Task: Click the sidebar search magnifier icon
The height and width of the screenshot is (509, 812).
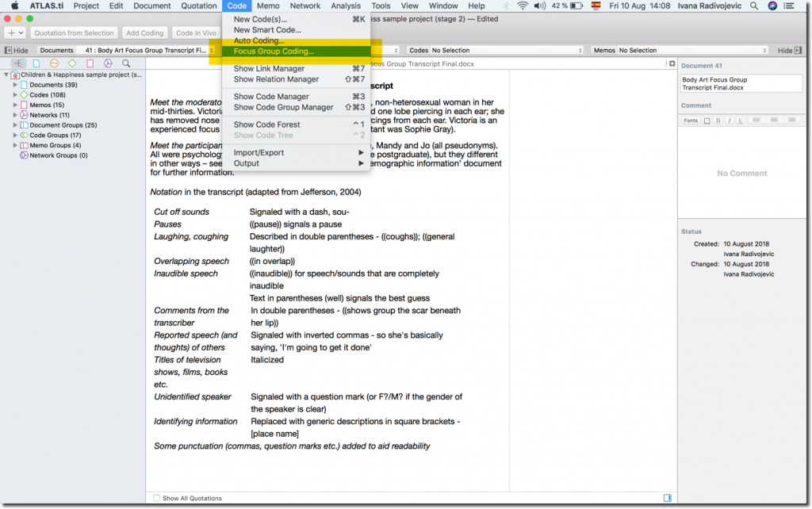Action: coord(126,63)
